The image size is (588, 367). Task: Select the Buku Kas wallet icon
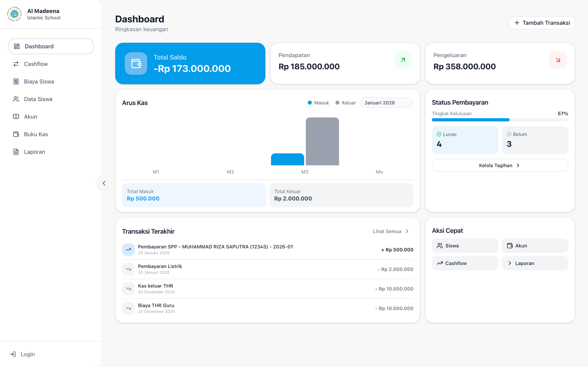[x=16, y=134]
